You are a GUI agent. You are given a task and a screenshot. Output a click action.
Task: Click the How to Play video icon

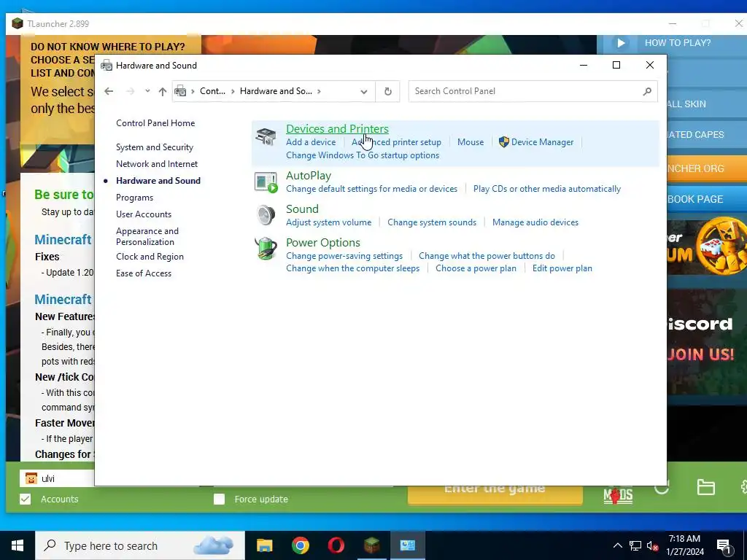[622, 43]
